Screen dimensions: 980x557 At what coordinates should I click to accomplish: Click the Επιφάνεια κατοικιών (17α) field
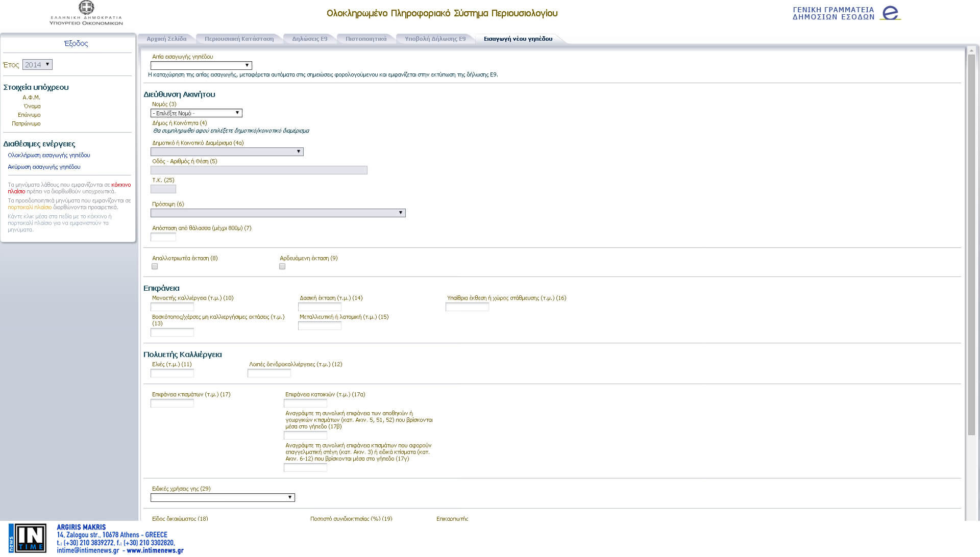305,403
